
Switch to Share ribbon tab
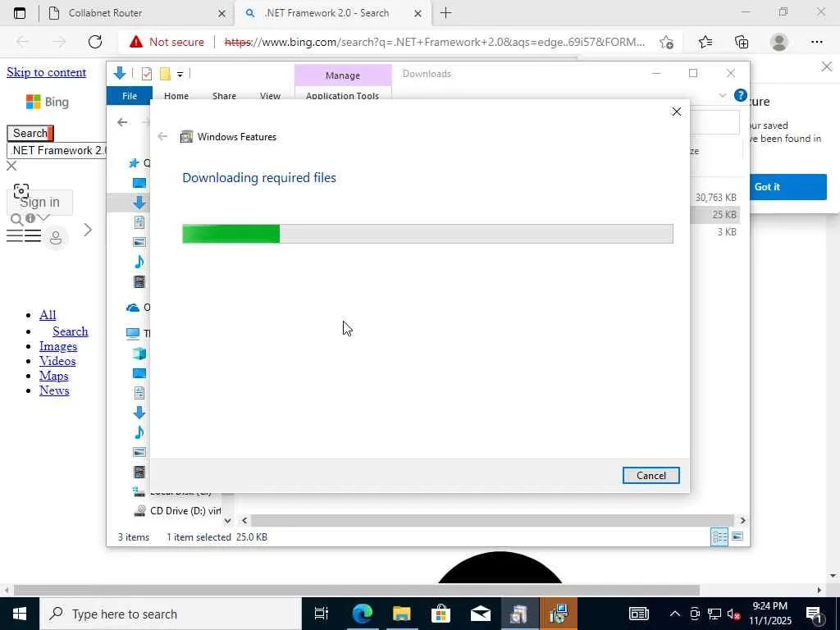coord(224,96)
